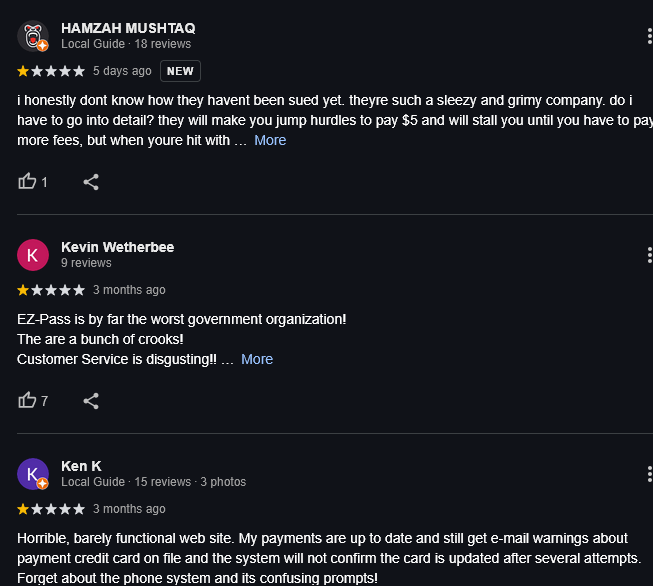Click Ken K's profile avatar
The image size is (653, 586).
tap(33, 474)
